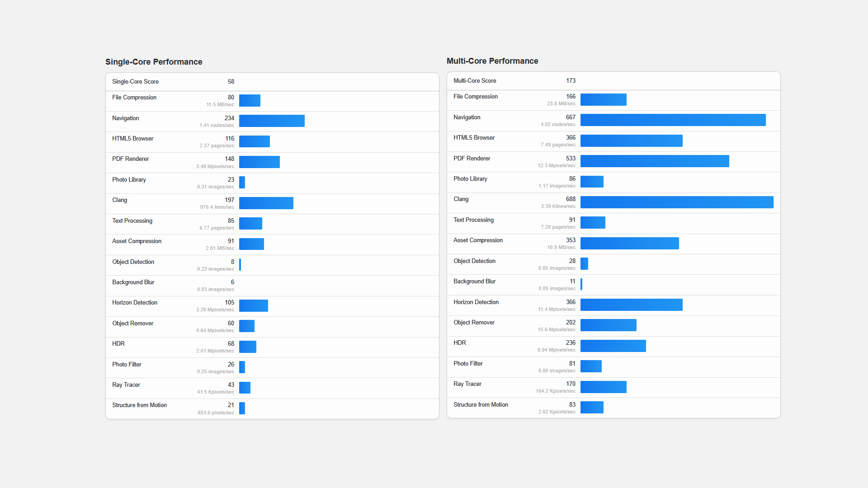Click the multi-core Clang score bar
Screen dimensions: 868x488
(x=677, y=202)
